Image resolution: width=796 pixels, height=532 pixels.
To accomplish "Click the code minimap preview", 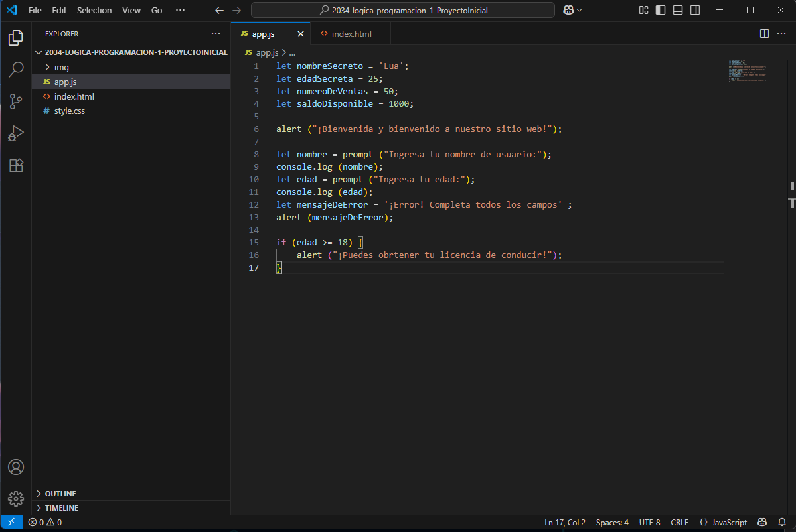I will click(748, 70).
